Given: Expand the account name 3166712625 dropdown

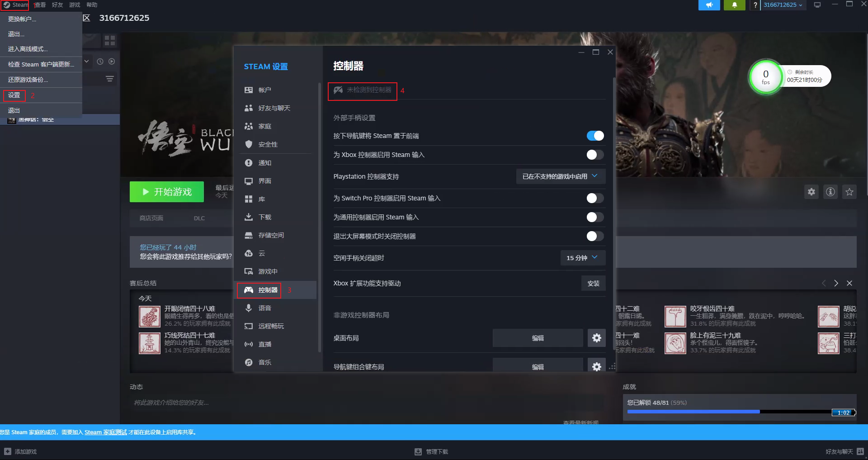Looking at the screenshot, I should [783, 5].
